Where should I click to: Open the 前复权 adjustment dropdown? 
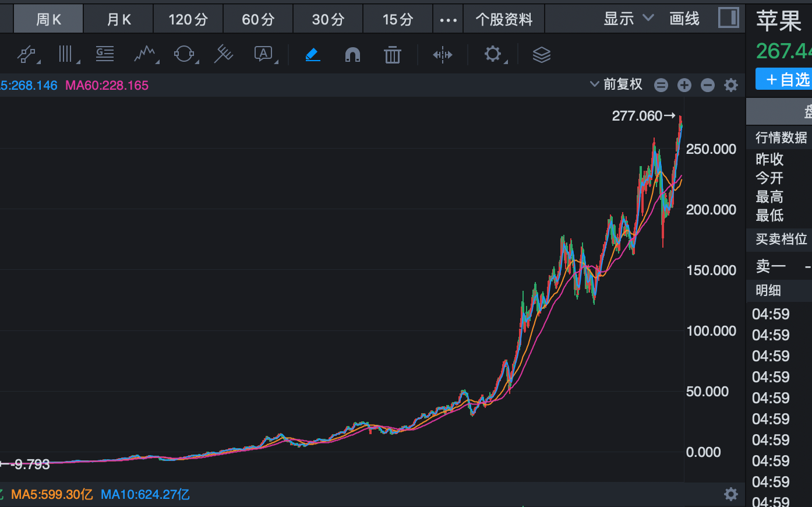click(617, 85)
